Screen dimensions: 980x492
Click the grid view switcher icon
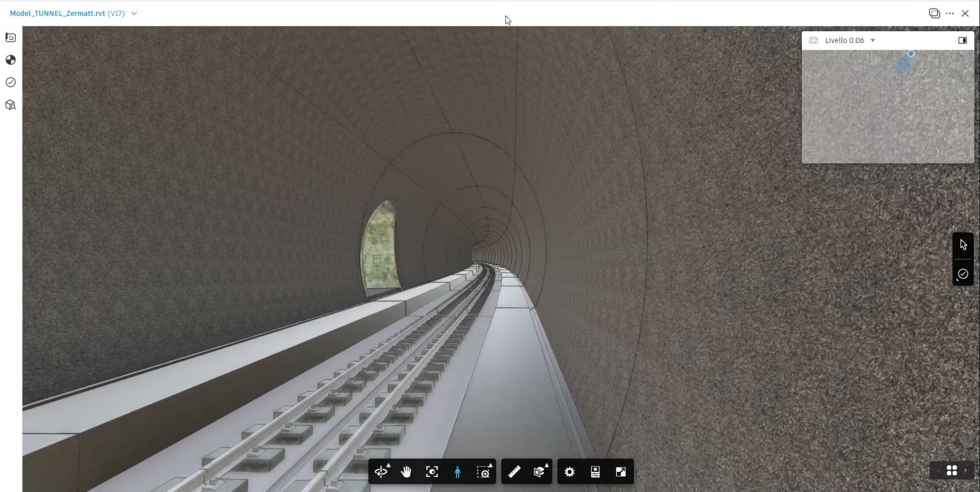(951, 470)
